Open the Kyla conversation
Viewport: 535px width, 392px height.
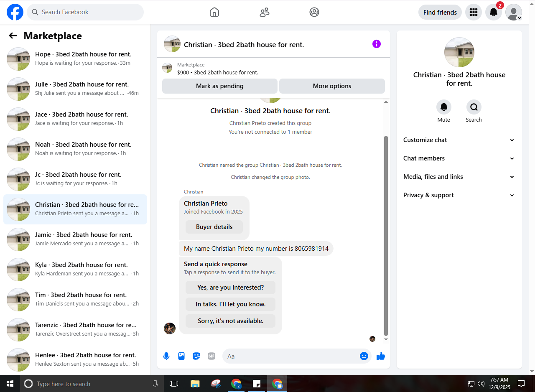click(x=75, y=270)
